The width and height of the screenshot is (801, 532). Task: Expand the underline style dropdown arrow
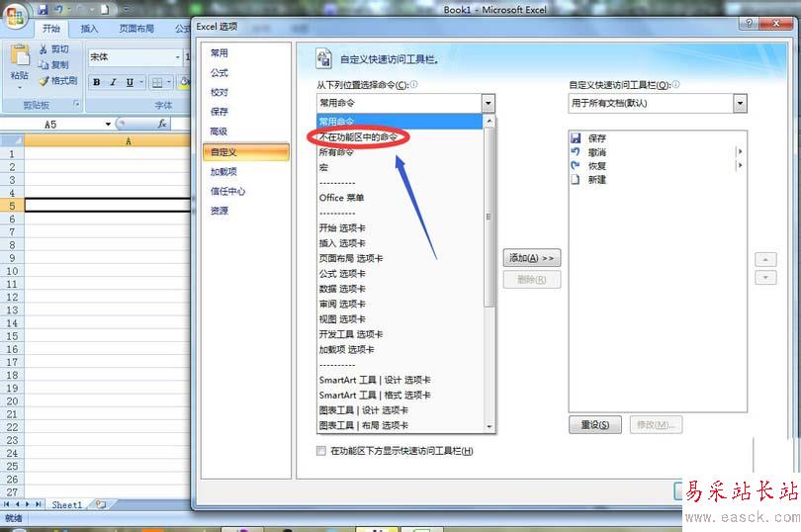[x=141, y=82]
